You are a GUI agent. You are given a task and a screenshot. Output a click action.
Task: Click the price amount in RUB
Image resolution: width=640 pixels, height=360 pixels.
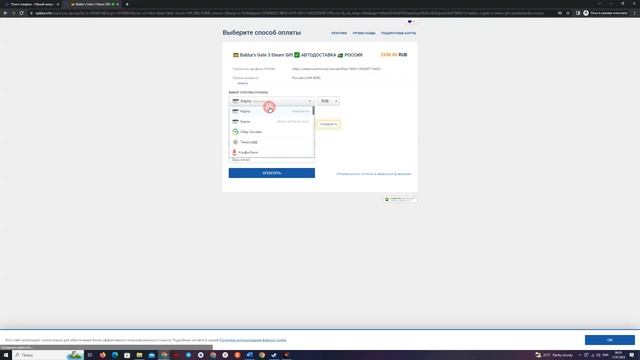click(393, 55)
